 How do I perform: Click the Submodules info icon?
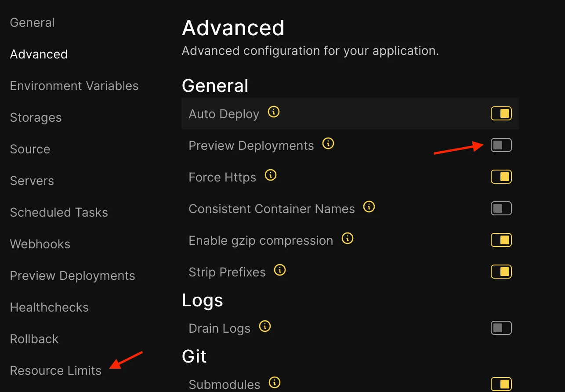point(275,383)
